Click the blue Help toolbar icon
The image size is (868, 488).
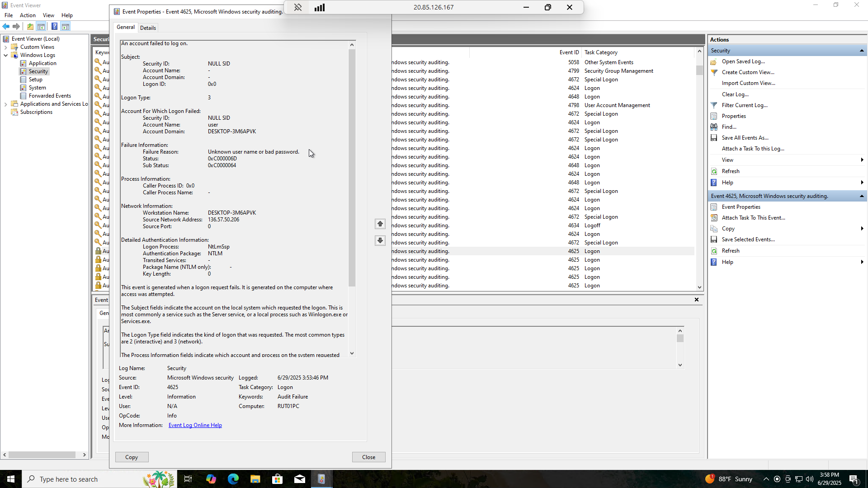(x=54, y=26)
